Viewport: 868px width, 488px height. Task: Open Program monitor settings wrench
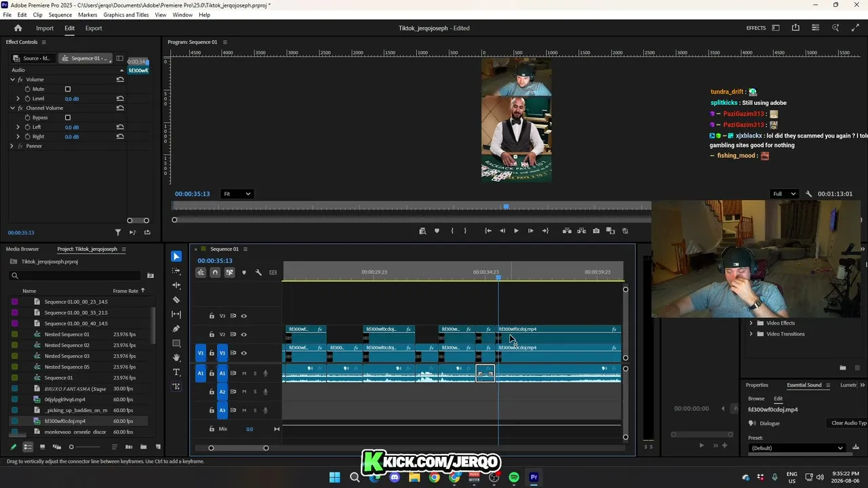tap(808, 194)
